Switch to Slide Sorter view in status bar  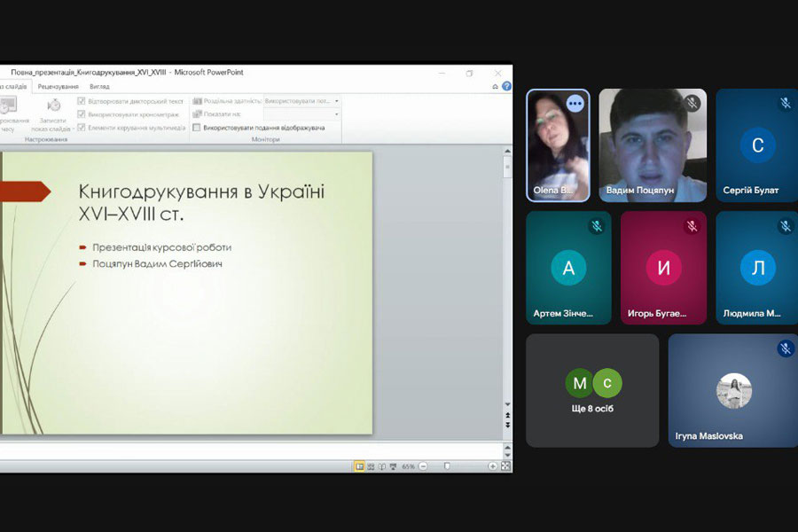coord(371,466)
